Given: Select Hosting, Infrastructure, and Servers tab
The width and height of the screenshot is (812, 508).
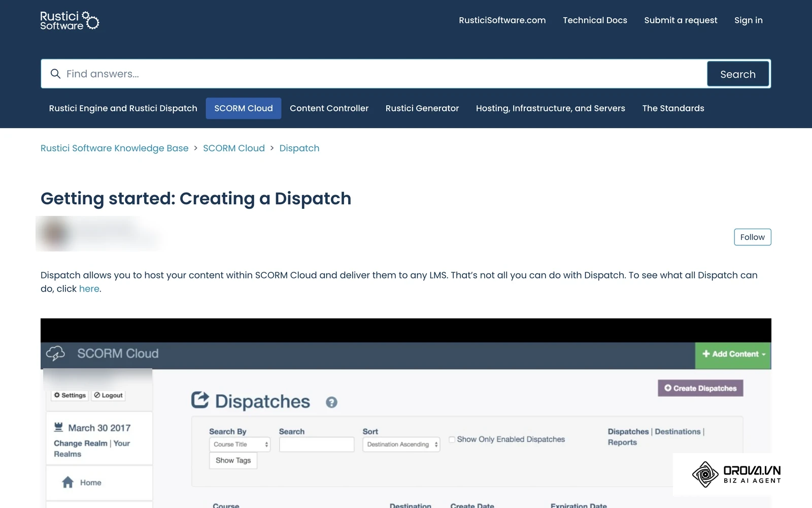Looking at the screenshot, I should [x=551, y=108].
